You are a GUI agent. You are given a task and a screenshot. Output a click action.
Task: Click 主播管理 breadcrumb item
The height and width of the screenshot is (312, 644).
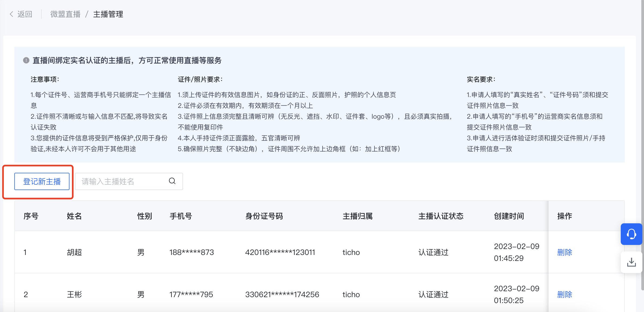point(108,14)
